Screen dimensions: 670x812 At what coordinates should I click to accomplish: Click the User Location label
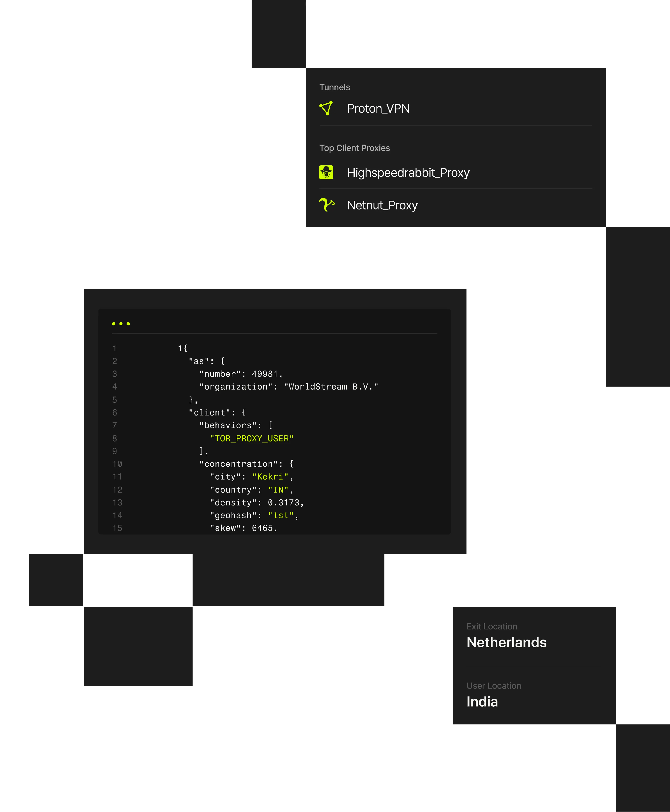click(494, 686)
